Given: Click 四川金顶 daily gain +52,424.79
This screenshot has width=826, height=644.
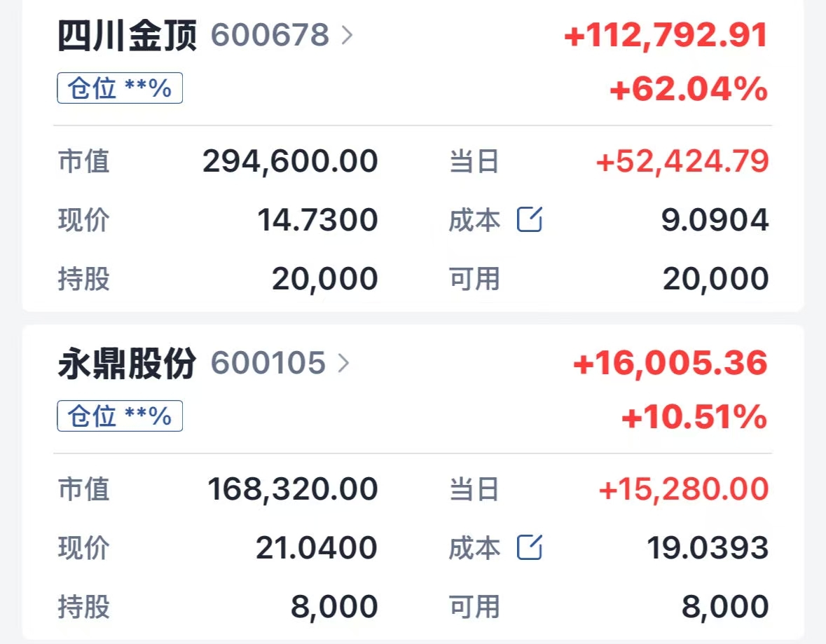Looking at the screenshot, I should [x=682, y=161].
